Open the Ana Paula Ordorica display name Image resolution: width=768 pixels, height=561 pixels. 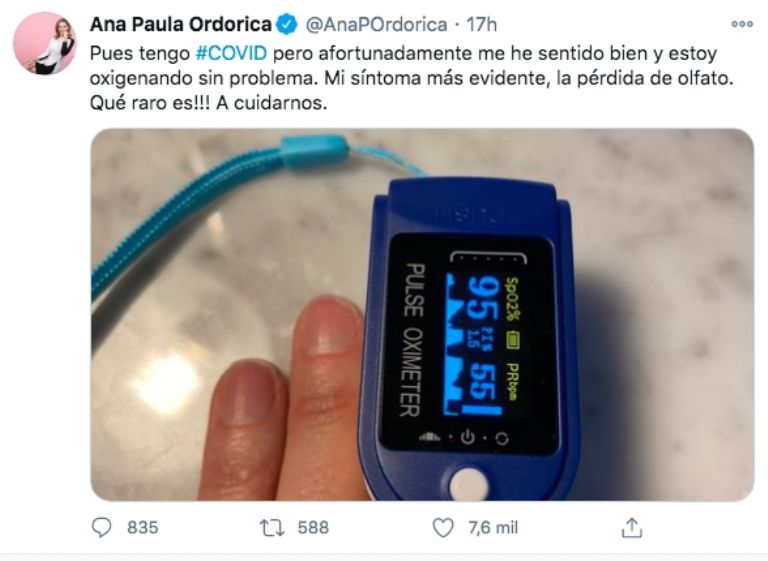tap(180, 24)
